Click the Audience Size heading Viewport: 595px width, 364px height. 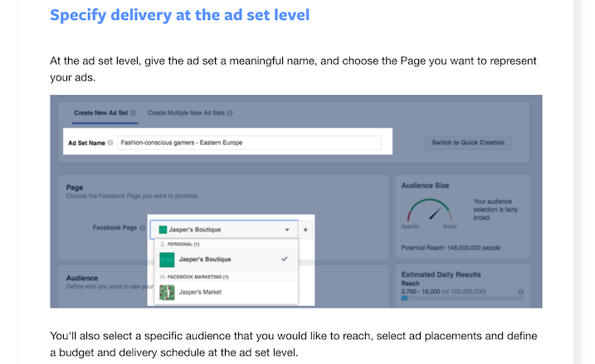[x=425, y=186]
